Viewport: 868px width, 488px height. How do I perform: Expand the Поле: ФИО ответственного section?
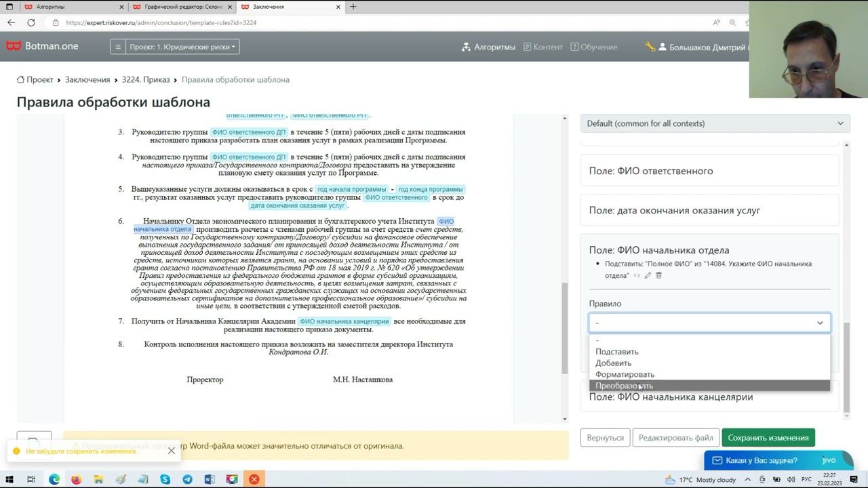pyautogui.click(x=709, y=171)
